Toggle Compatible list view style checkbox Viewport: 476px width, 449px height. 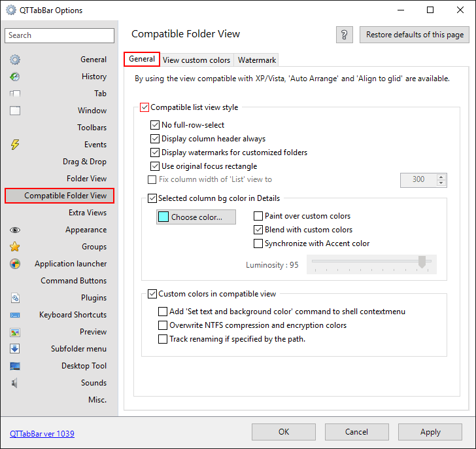point(144,107)
